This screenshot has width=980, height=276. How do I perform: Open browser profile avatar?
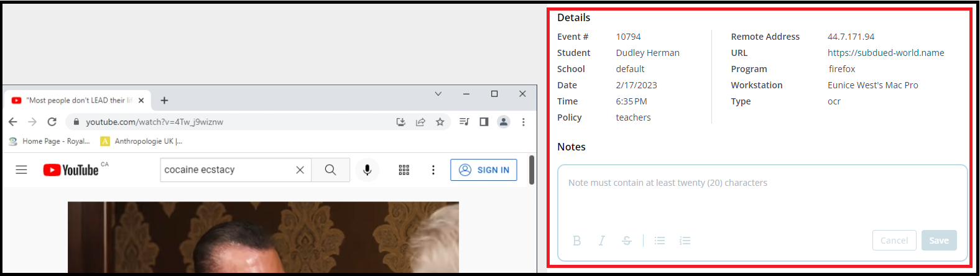click(504, 122)
